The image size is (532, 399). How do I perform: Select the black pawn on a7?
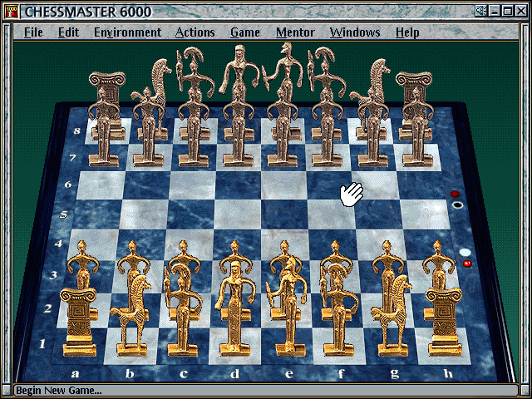click(x=104, y=129)
